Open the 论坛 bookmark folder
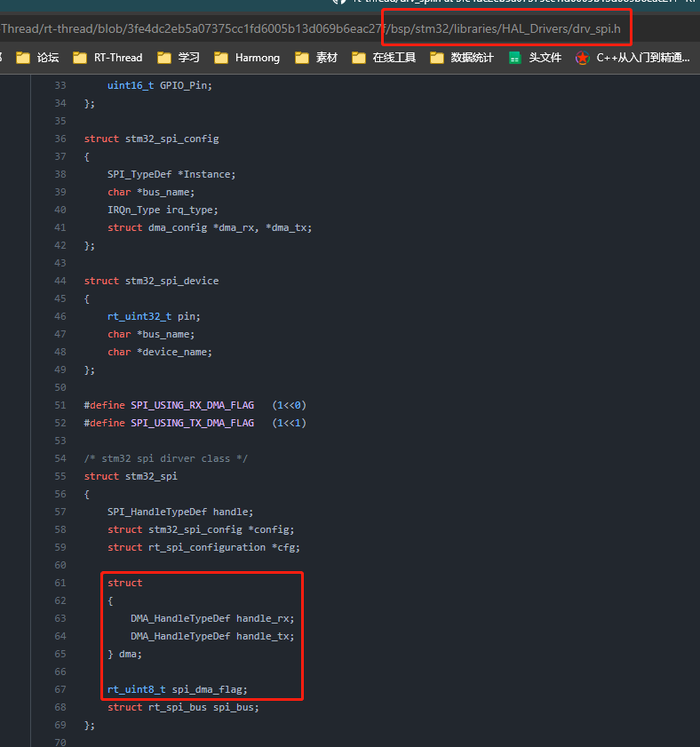Screen dimensions: 700x747 tap(37, 58)
